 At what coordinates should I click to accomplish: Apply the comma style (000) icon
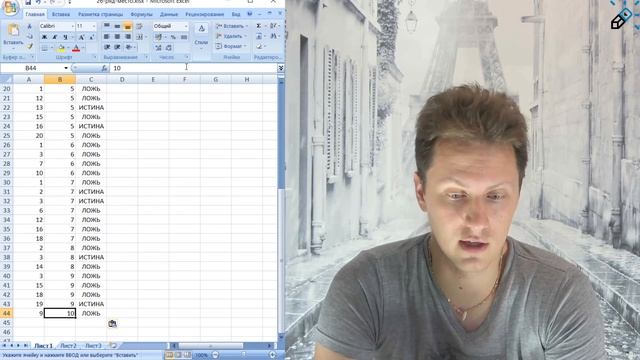[184, 37]
